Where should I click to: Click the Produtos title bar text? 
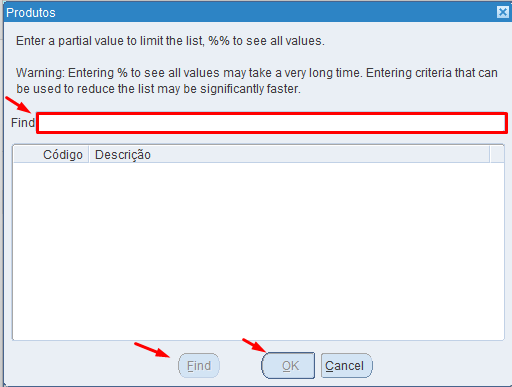31,13
